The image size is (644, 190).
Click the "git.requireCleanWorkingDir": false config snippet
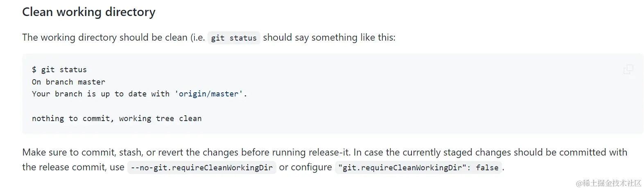pyautogui.click(x=418, y=167)
